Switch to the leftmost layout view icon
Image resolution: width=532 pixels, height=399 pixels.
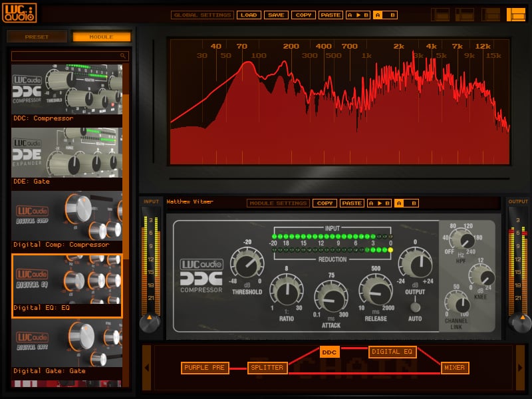[440, 15]
